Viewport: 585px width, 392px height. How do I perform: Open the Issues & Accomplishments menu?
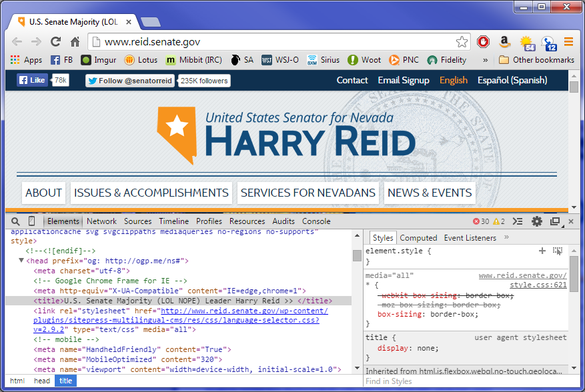151,193
